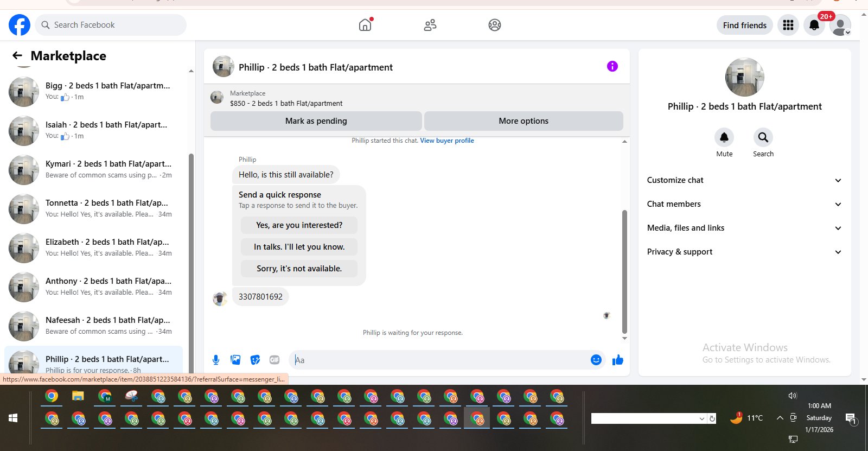Open Elizabeth conversation in list
Image resolution: width=868 pixels, height=451 pixels.
coord(93,247)
